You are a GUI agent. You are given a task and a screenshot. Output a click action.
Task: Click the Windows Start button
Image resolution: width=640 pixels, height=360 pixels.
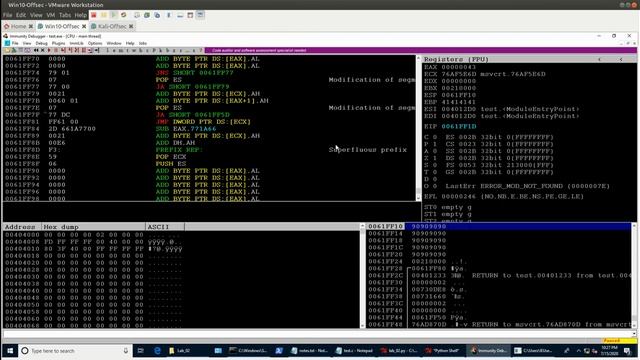pos(10,351)
